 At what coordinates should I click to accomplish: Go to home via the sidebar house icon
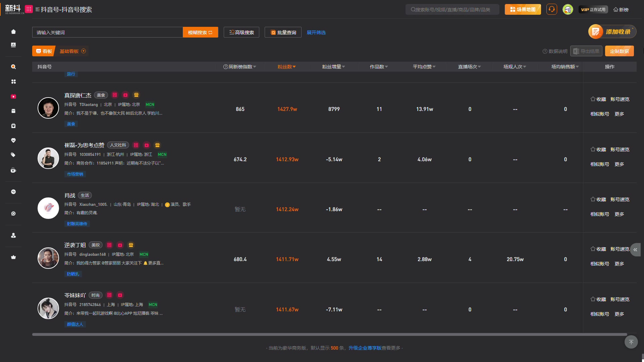coord(13,32)
